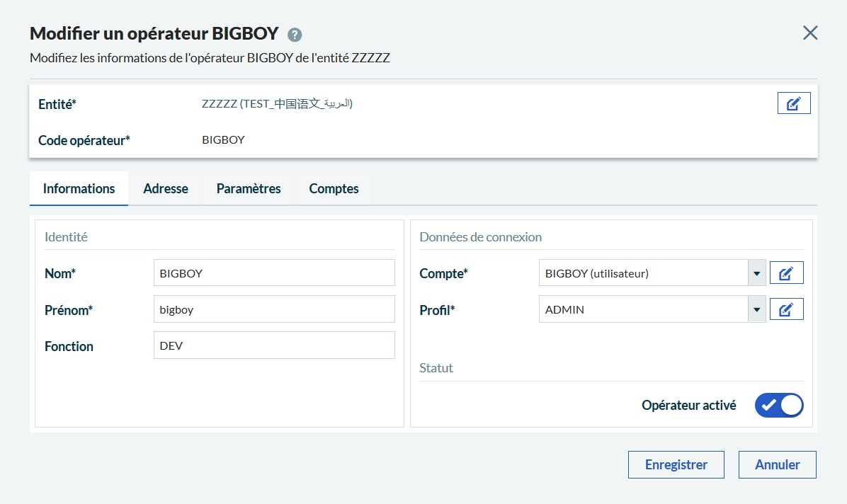Viewport: 847px width, 504px height.
Task: Click the Annuler button
Action: click(x=777, y=465)
